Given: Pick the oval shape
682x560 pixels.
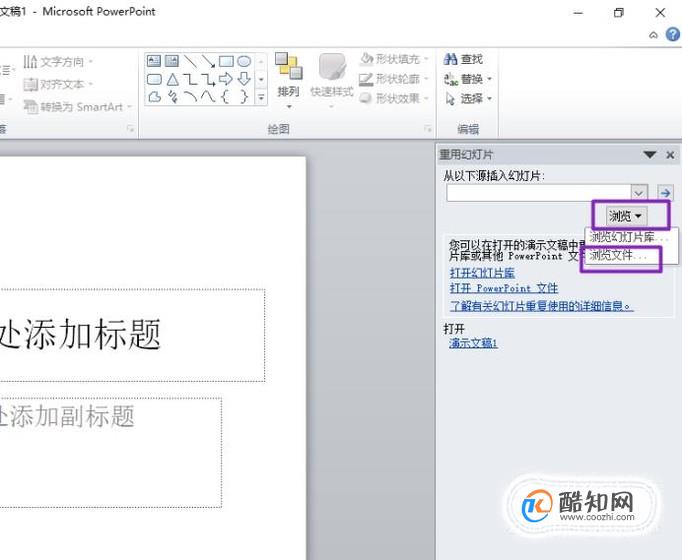Looking at the screenshot, I should (244, 61).
